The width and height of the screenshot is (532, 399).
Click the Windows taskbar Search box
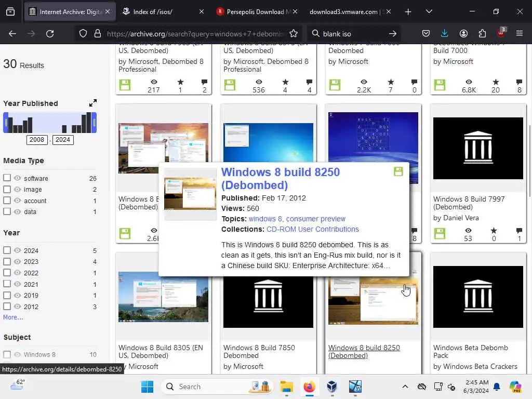point(217,387)
